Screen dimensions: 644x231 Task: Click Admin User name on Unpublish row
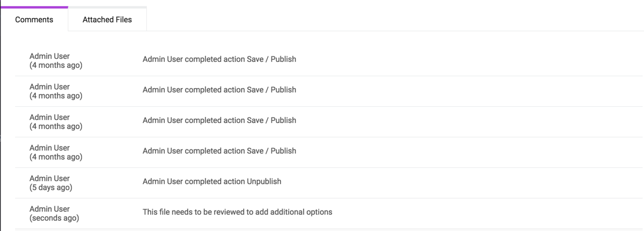pos(50,178)
